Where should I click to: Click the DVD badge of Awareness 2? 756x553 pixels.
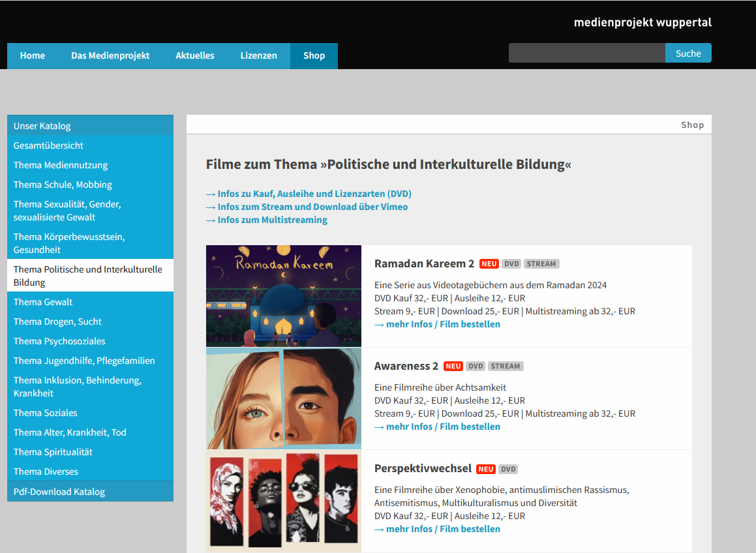pos(476,366)
